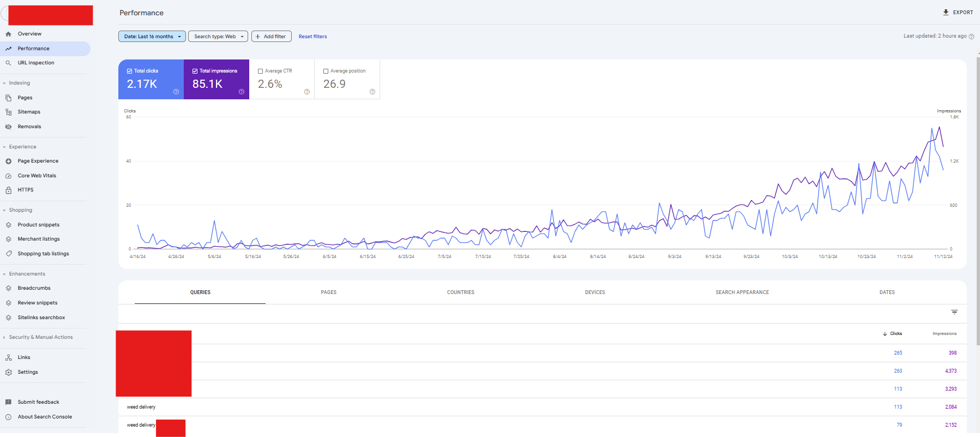Sort table by Impressions column header
The height and width of the screenshot is (437, 980).
pos(945,333)
